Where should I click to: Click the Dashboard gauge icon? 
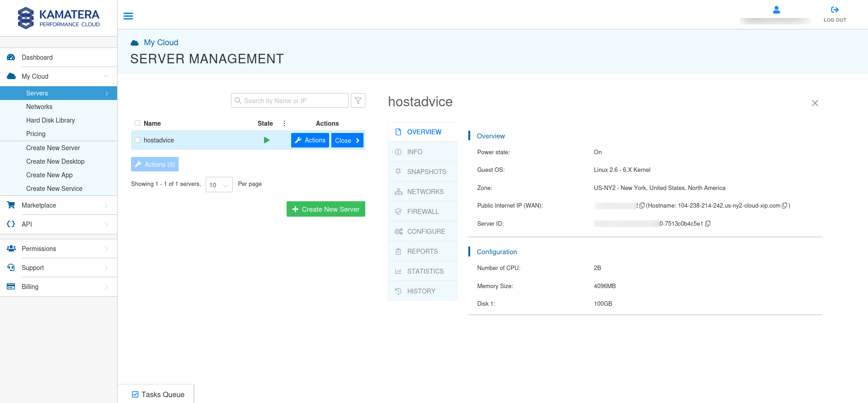11,57
